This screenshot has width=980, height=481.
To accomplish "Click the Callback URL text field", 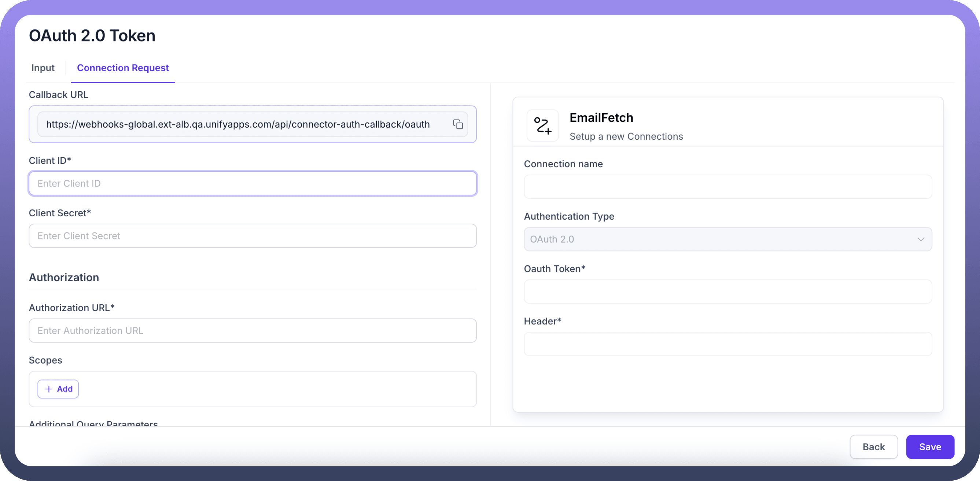I will click(238, 124).
